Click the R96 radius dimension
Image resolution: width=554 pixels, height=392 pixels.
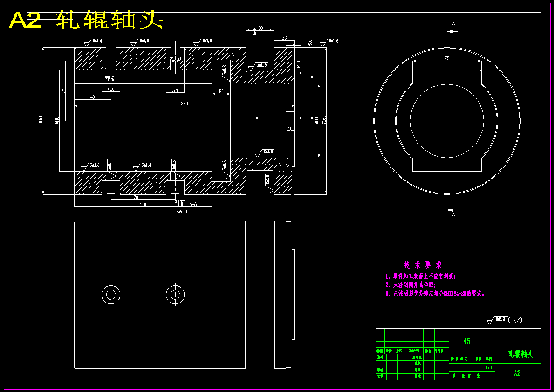[x=254, y=31]
